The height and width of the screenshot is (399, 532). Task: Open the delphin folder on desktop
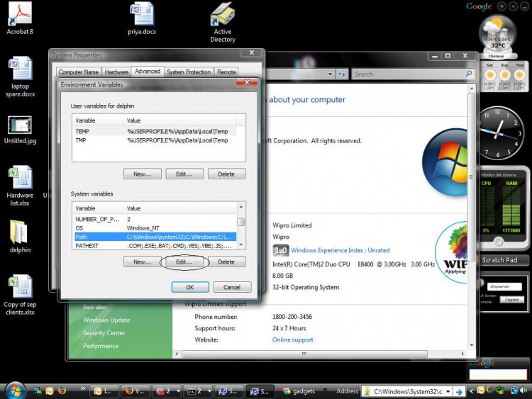point(20,237)
